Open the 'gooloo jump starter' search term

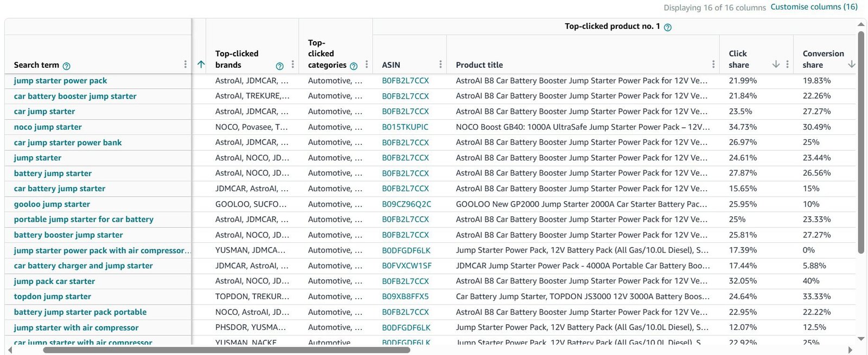[x=52, y=204]
